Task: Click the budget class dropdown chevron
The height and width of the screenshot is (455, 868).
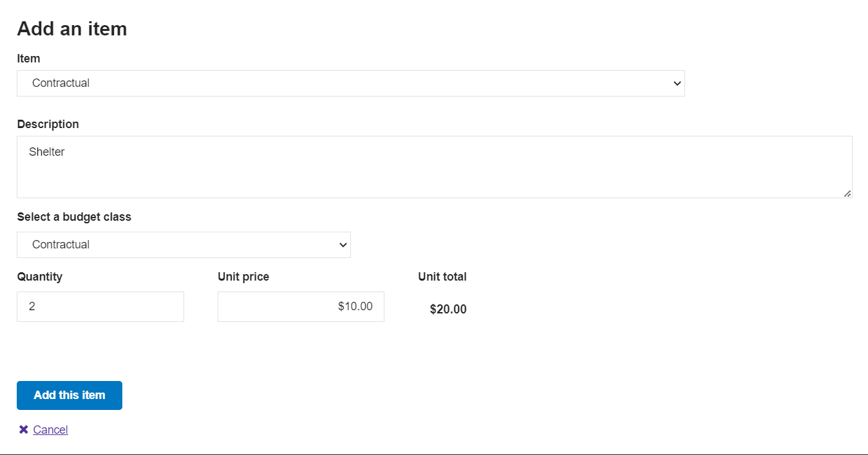Action: [x=343, y=245]
